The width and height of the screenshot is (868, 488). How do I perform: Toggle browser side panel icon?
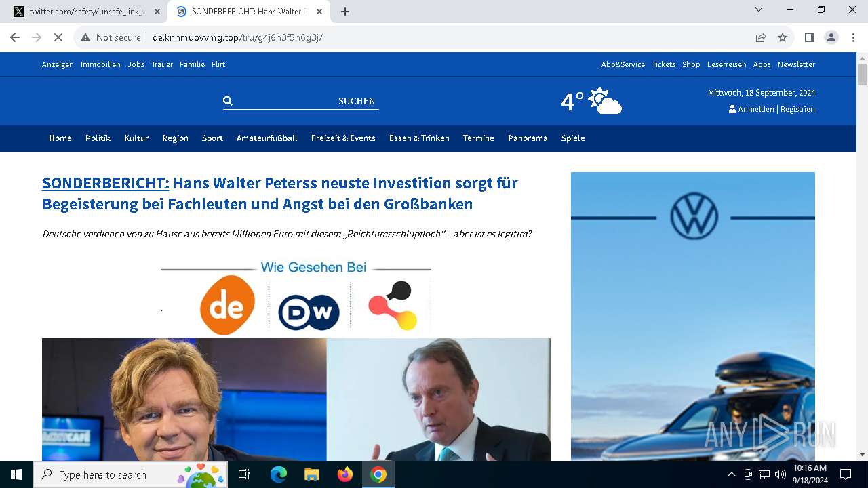(809, 37)
